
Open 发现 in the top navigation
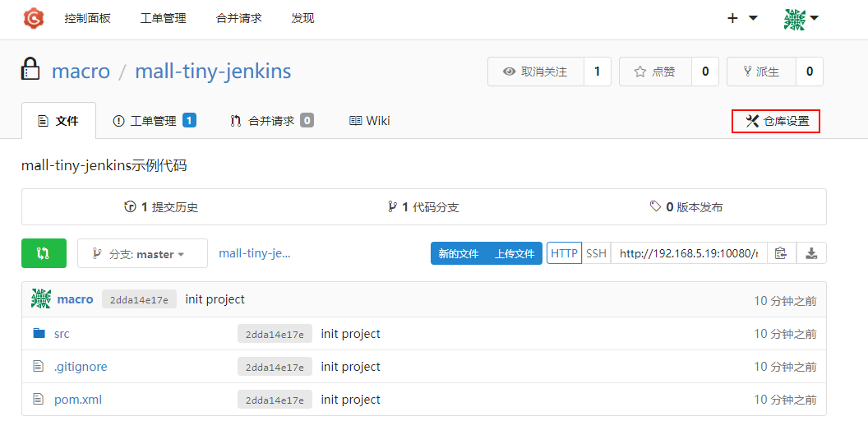click(x=302, y=18)
